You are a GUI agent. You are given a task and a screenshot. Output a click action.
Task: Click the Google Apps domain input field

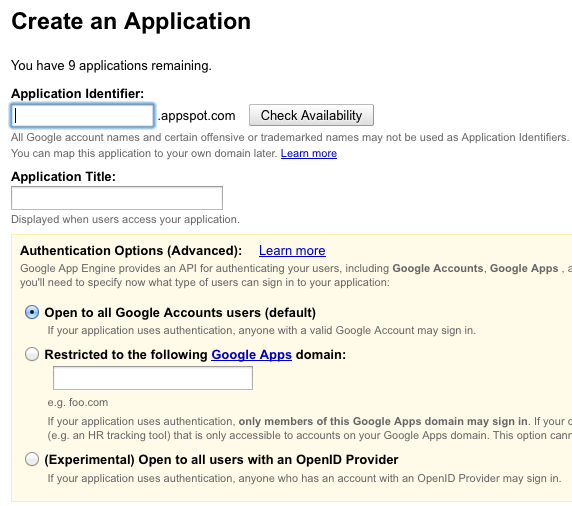click(153, 378)
